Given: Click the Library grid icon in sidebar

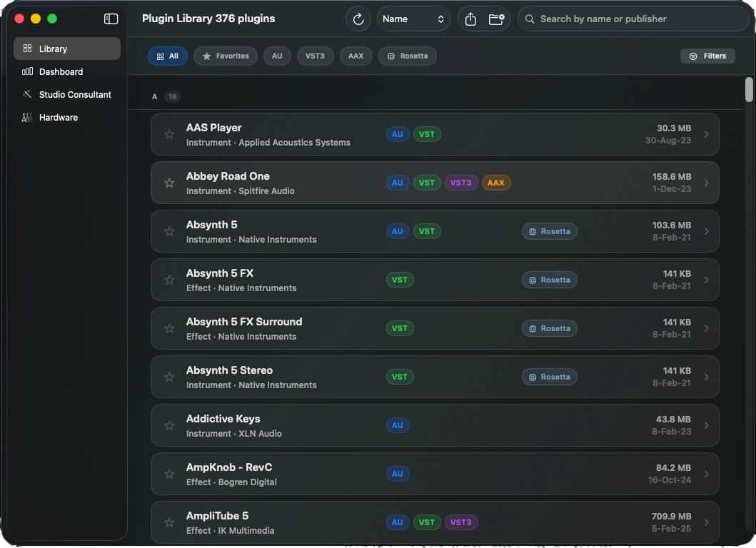Looking at the screenshot, I should 27,49.
